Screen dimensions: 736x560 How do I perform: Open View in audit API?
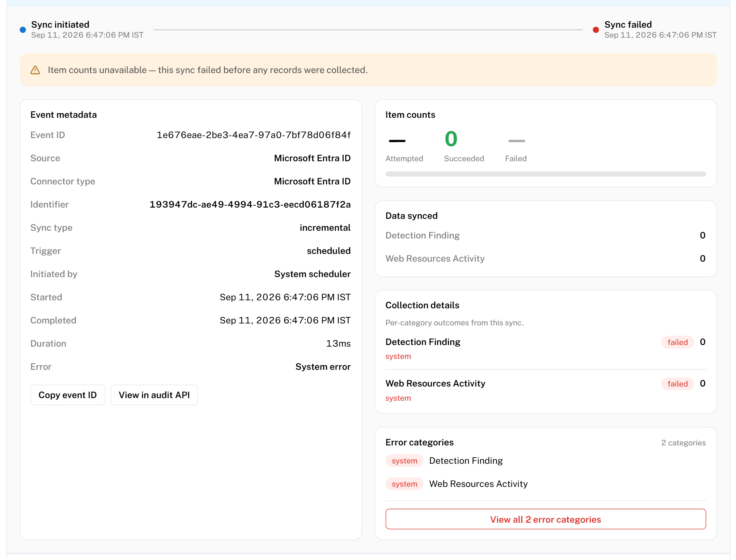(154, 395)
